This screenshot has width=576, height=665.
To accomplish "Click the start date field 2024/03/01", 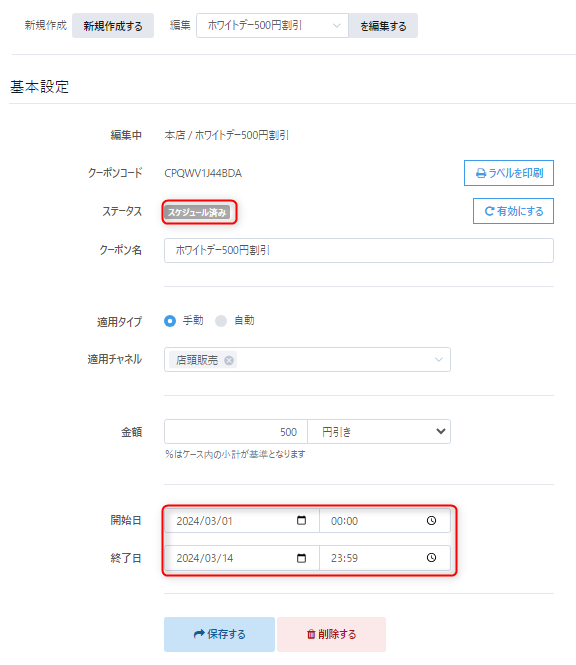I will [242, 521].
